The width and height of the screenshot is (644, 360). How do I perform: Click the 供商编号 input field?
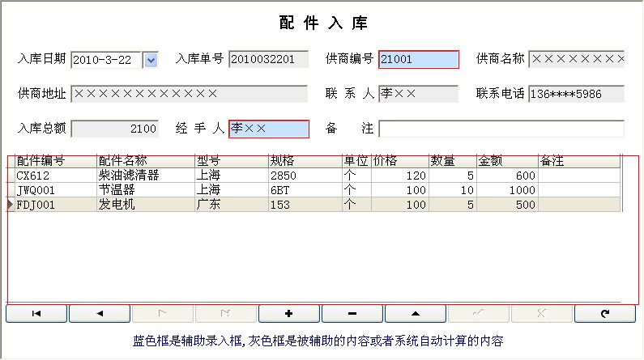click(x=418, y=59)
